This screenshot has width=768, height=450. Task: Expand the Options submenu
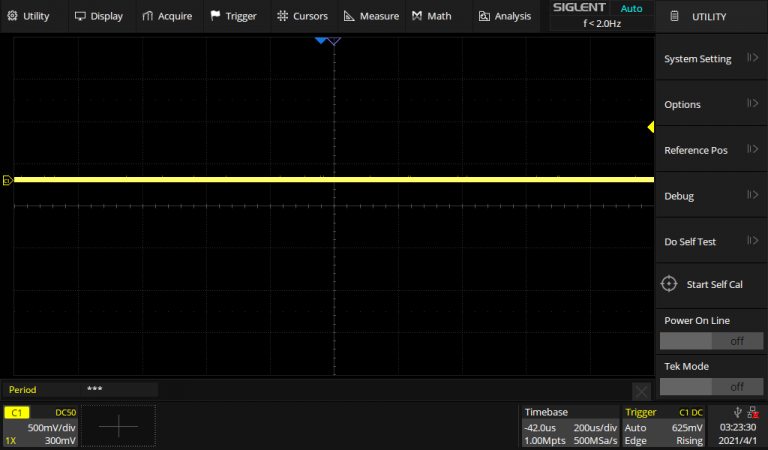(711, 105)
